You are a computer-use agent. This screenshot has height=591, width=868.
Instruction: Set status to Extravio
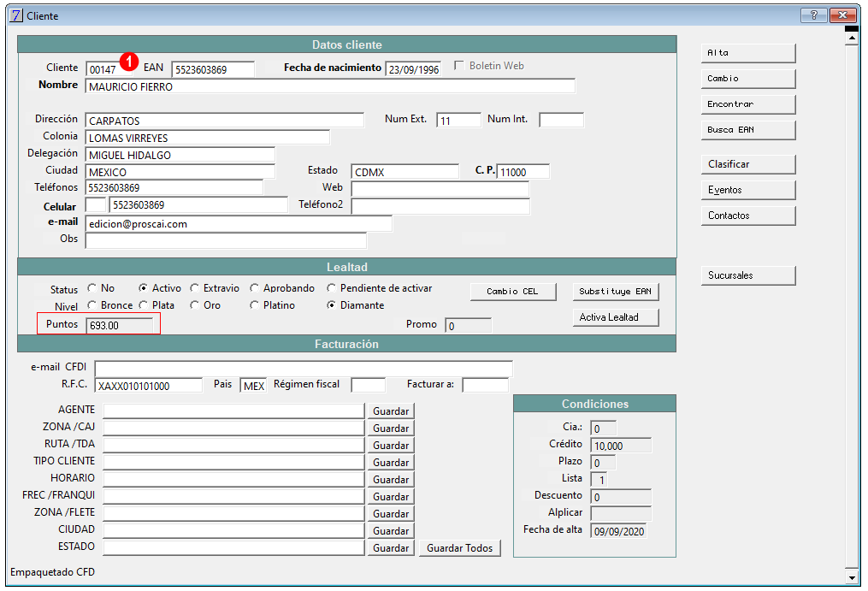tap(195, 288)
